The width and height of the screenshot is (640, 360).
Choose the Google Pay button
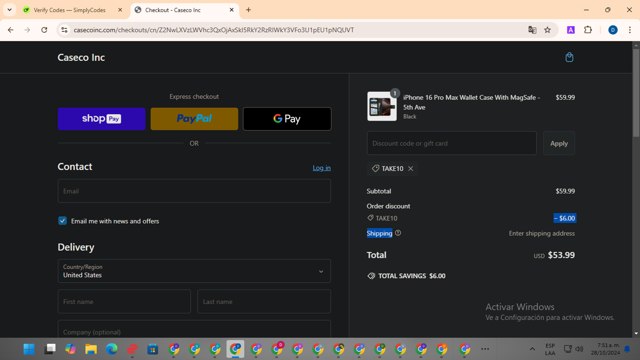pyautogui.click(x=287, y=119)
